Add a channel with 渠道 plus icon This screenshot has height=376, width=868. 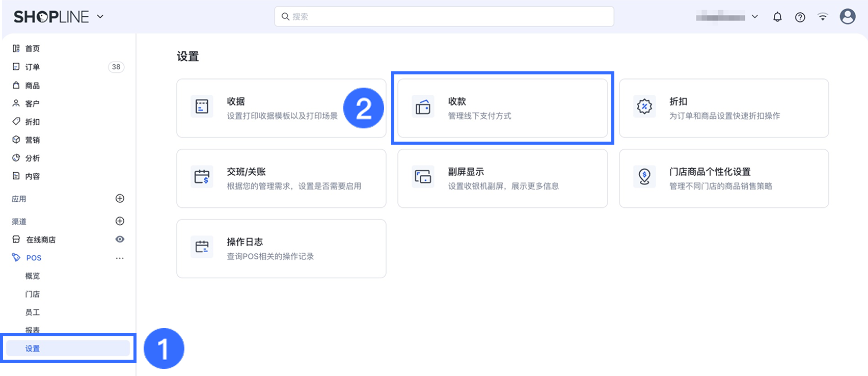(120, 221)
